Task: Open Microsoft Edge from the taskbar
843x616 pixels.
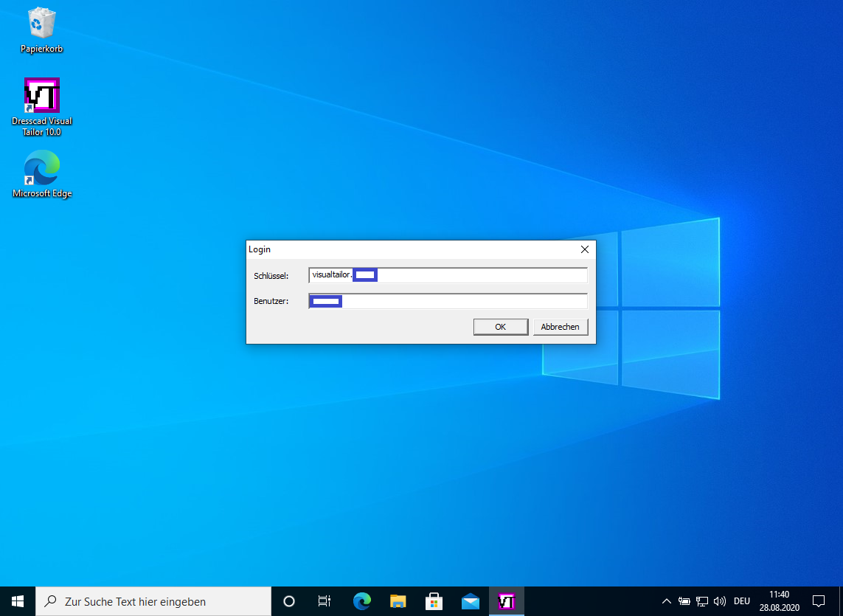Action: 361,601
